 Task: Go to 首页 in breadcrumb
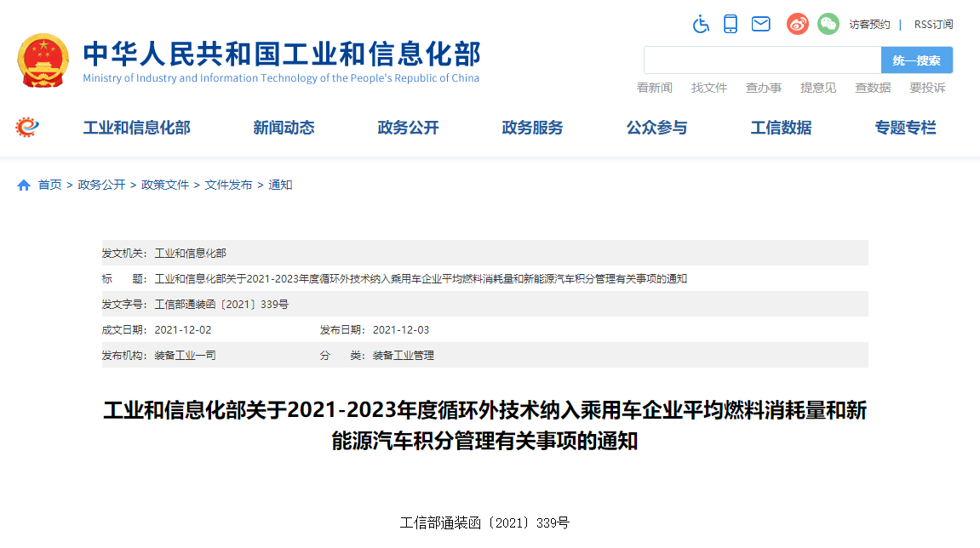(x=50, y=185)
